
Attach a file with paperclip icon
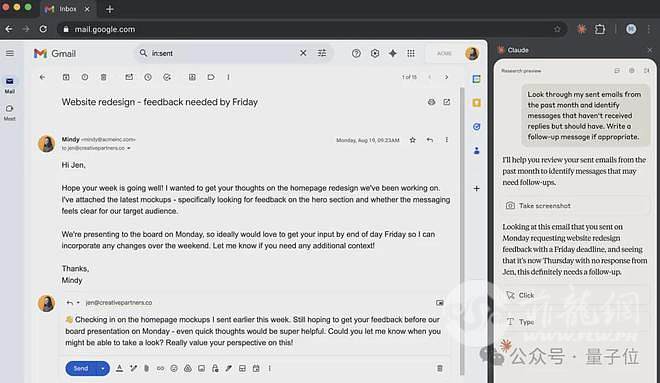pos(146,368)
